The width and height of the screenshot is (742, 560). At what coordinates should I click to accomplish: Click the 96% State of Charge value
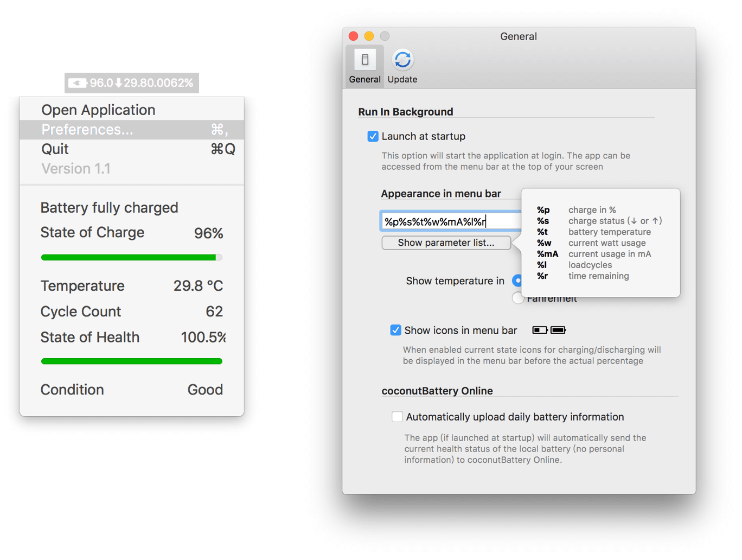pos(209,233)
